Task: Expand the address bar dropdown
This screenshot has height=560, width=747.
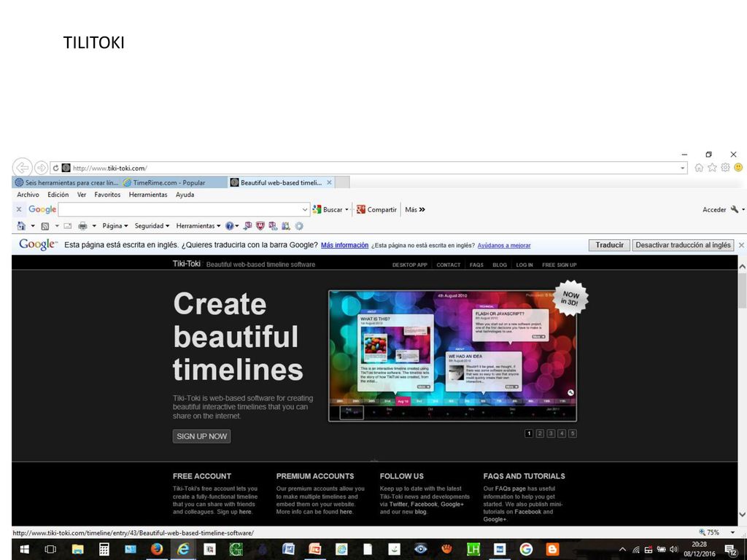Action: point(682,168)
